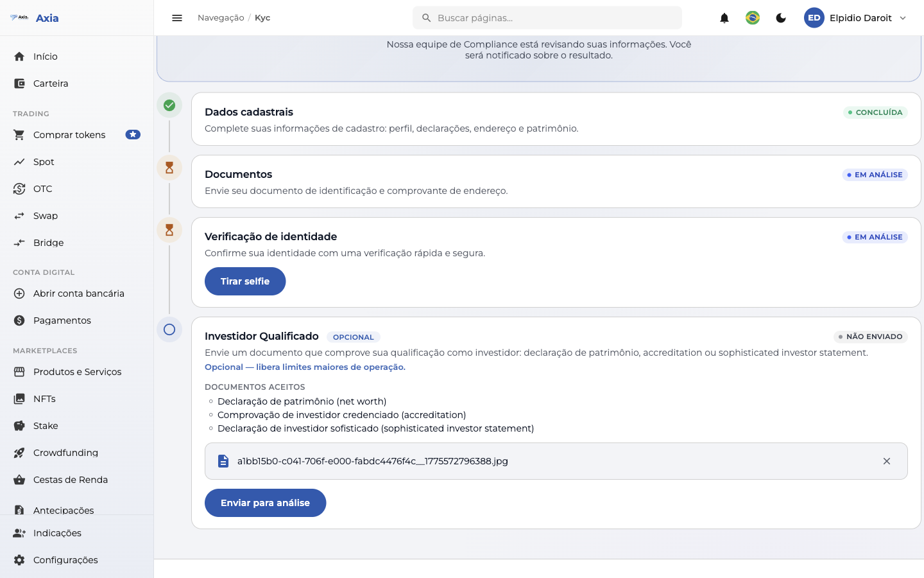Click the NFTs image icon
924x578 pixels.
(19, 399)
